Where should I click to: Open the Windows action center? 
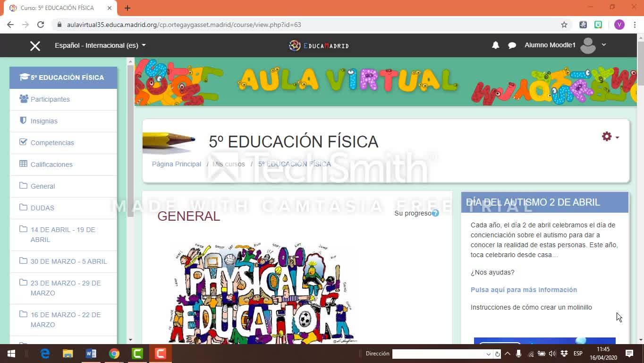click(629, 354)
